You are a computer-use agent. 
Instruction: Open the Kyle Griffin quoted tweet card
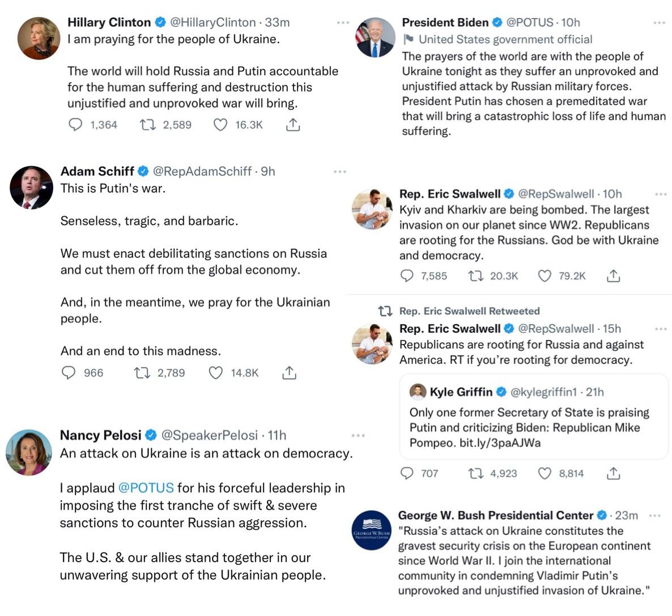(x=534, y=417)
